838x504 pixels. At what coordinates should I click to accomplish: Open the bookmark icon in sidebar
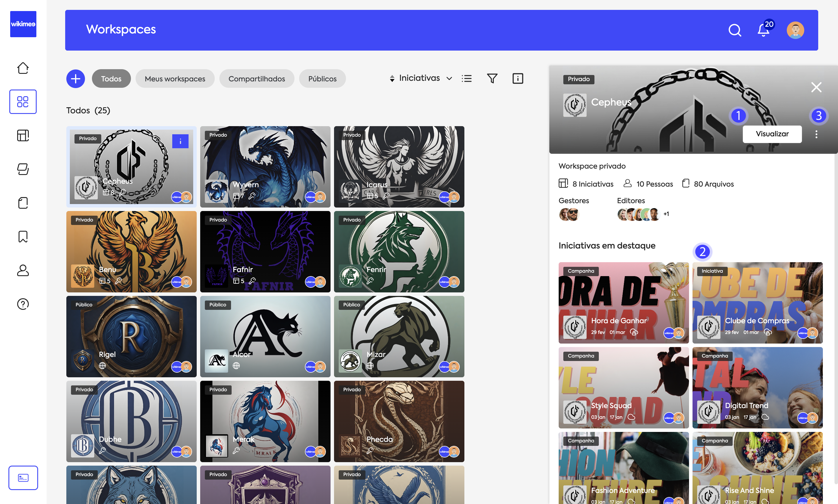(x=23, y=236)
